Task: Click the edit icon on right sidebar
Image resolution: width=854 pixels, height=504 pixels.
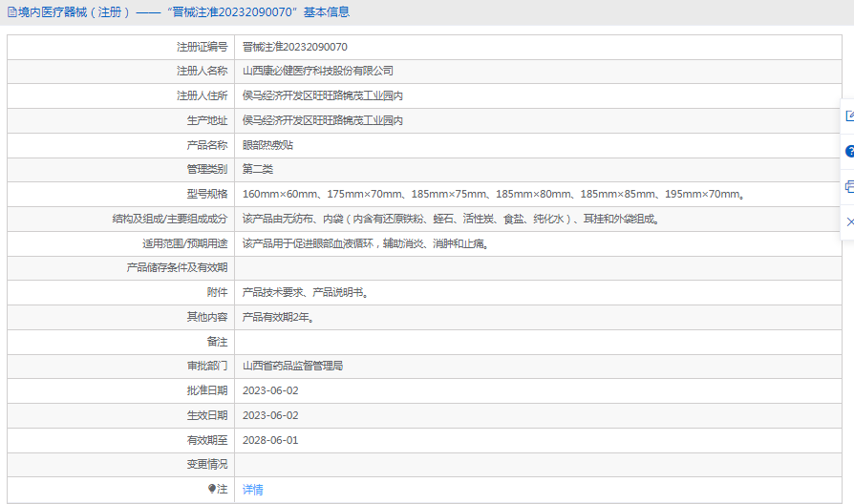Action: tap(848, 115)
